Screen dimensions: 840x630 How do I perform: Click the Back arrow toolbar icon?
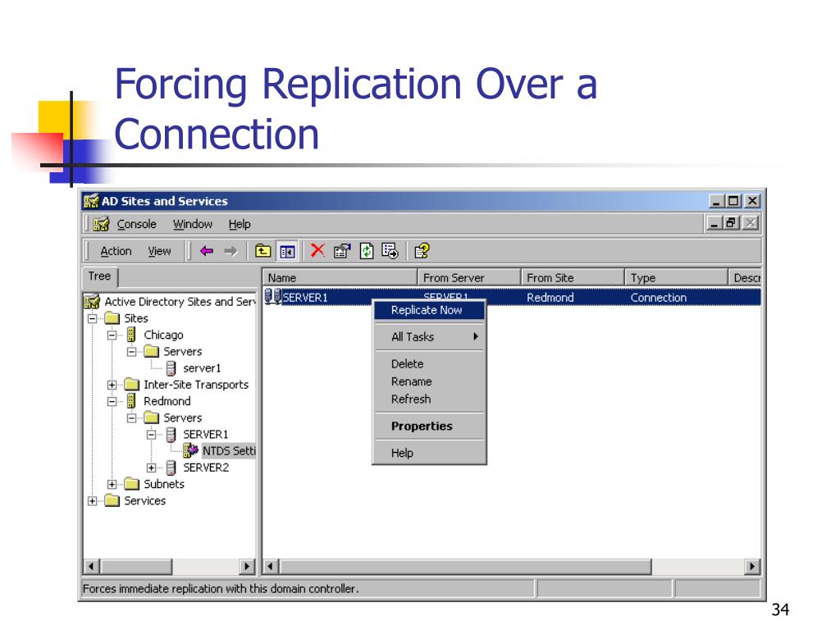(206, 251)
